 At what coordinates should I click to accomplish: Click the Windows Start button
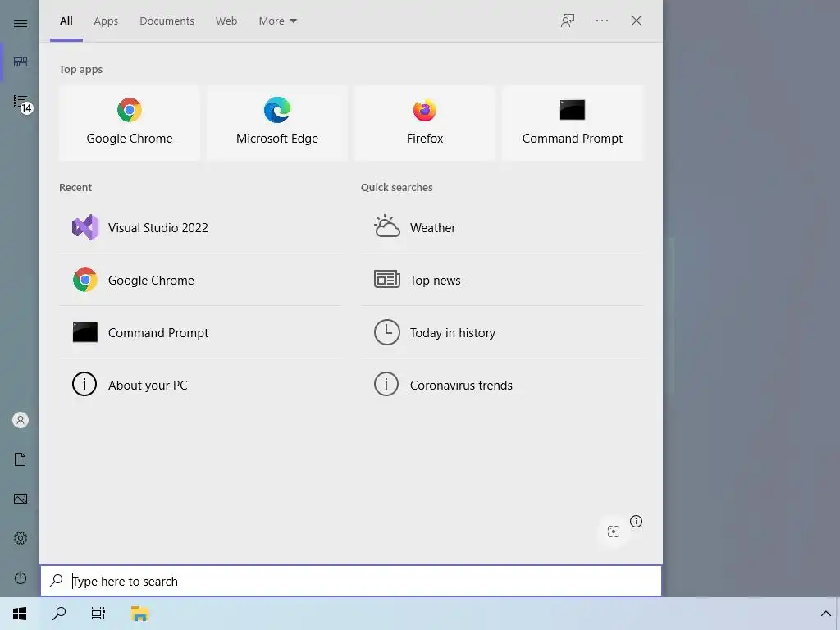(20, 614)
